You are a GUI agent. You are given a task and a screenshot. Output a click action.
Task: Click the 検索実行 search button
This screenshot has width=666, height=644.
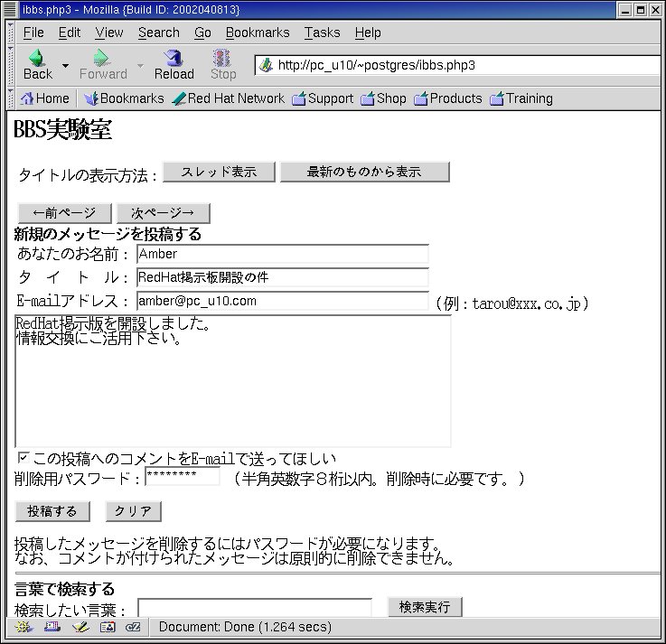pos(425,607)
